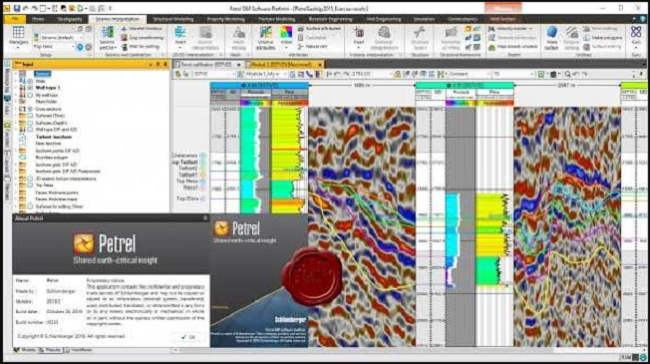
Task: Open the Structural Modeling ribbon tab
Action: pos(173,19)
